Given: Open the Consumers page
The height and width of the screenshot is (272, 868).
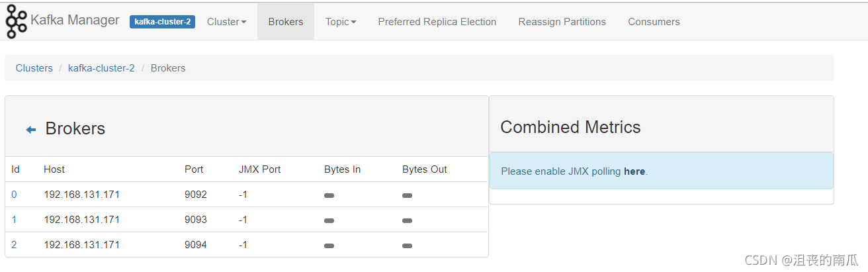Looking at the screenshot, I should click(x=654, y=22).
